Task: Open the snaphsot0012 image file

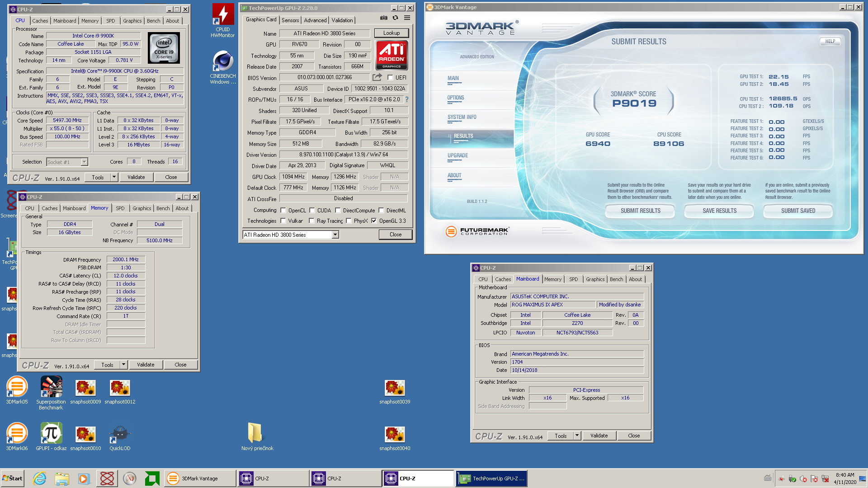Action: tap(120, 391)
